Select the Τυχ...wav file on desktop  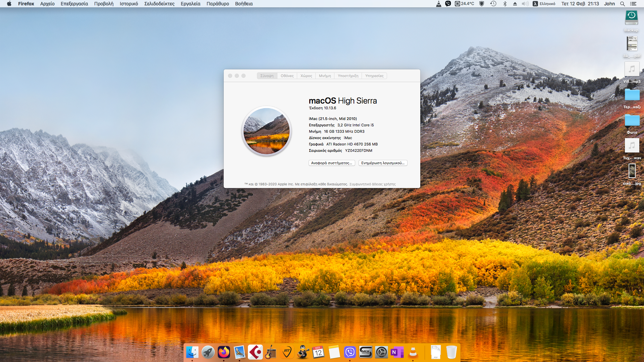point(632,149)
